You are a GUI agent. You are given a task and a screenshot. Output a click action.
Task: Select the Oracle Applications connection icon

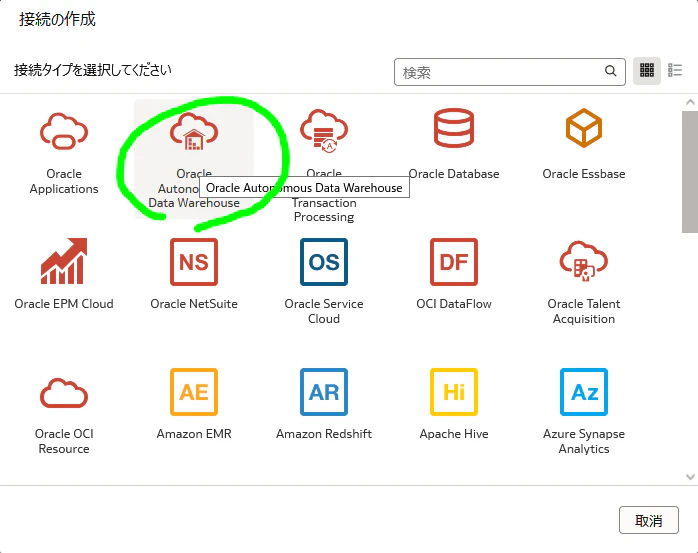[x=64, y=131]
